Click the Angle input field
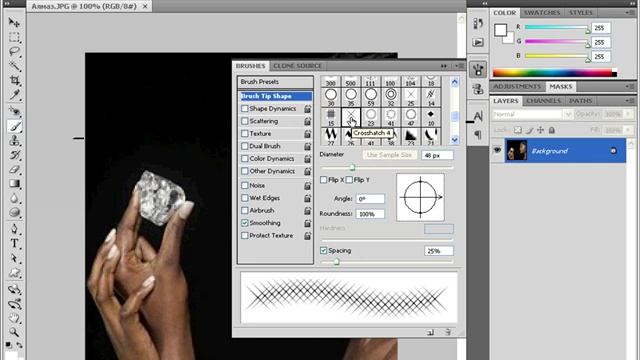640x360 pixels. pyautogui.click(x=370, y=199)
